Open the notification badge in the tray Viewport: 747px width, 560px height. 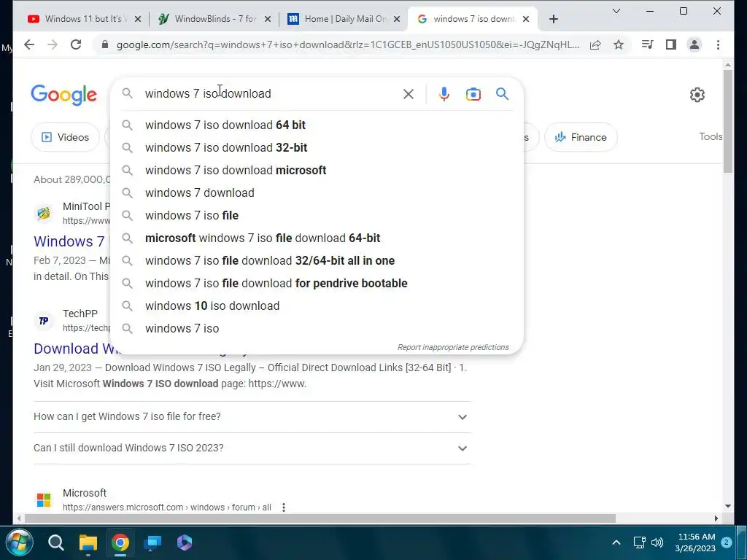tap(727, 542)
